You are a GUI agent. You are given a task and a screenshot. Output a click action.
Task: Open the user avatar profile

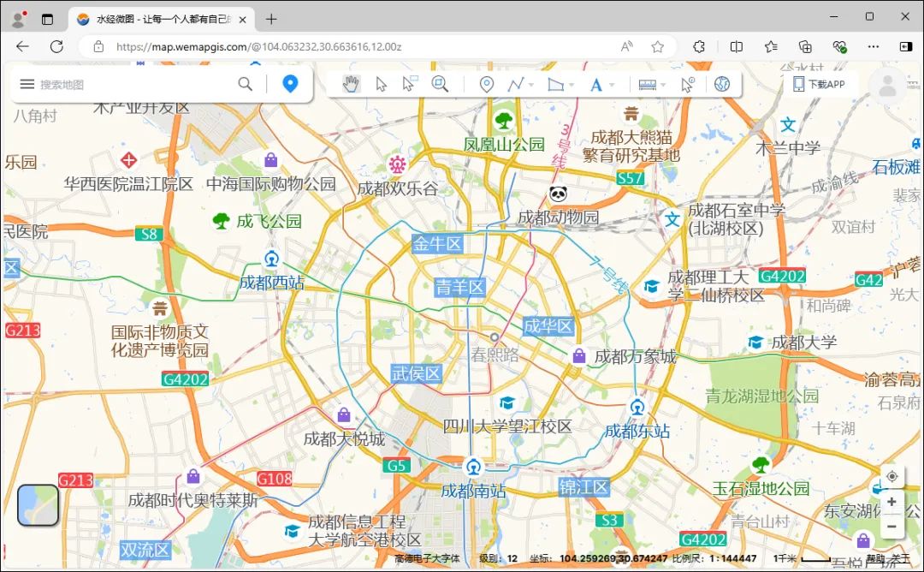[887, 86]
